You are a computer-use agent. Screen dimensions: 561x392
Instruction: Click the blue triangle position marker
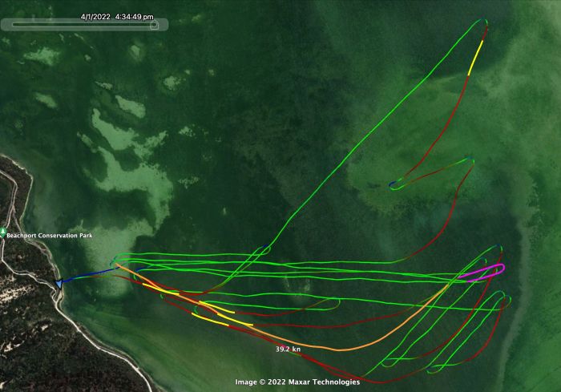point(59,284)
